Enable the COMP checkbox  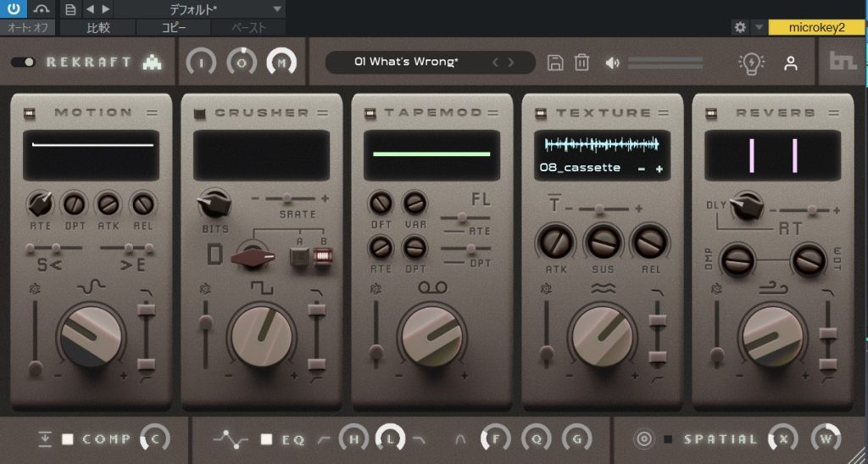pos(69,439)
